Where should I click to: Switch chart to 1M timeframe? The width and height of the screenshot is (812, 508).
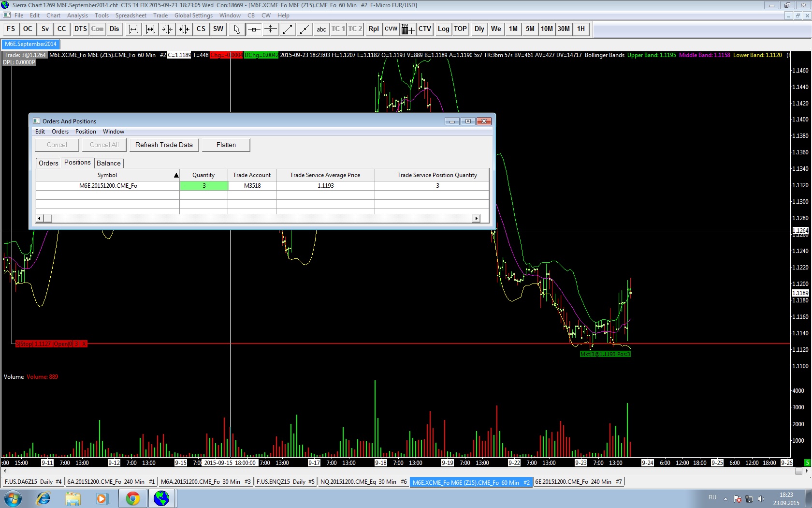coord(513,29)
